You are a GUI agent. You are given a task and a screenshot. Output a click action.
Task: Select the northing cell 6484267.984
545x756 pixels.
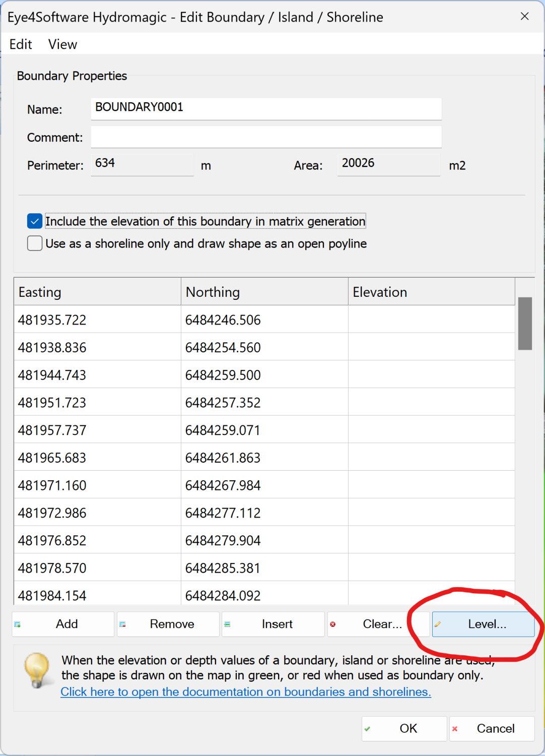coord(264,485)
